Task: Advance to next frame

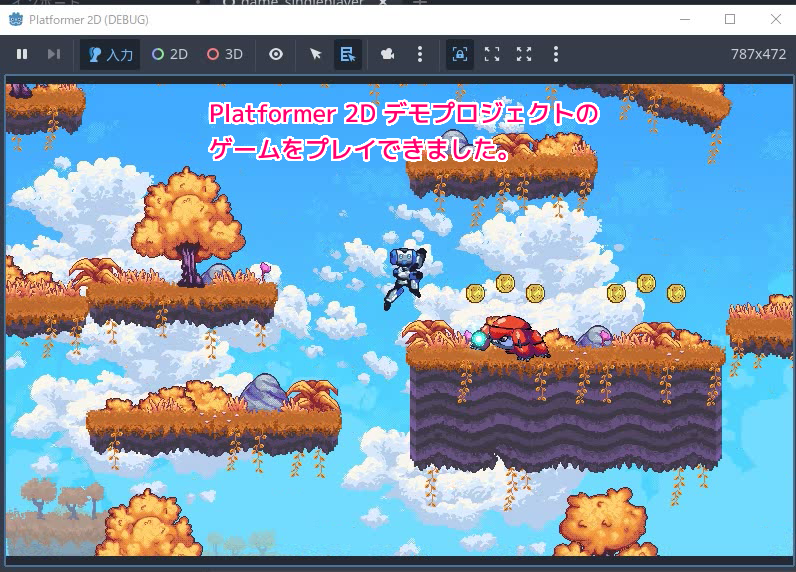Action: tap(53, 54)
